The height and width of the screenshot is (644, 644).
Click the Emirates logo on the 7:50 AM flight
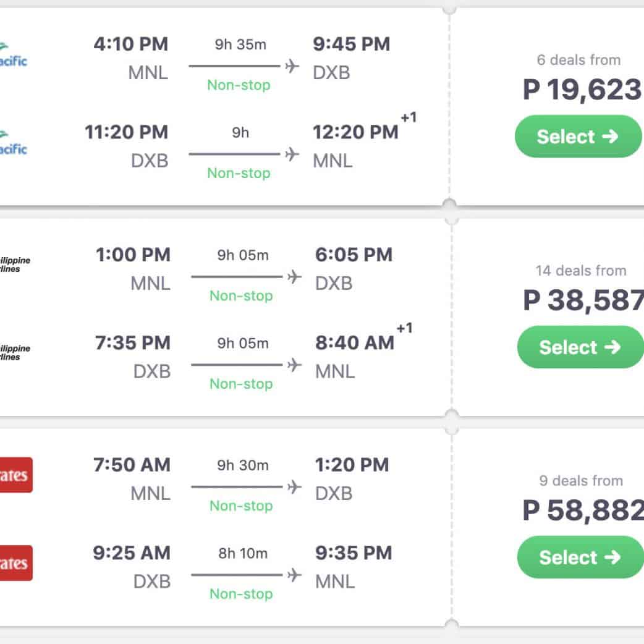pos(16,475)
